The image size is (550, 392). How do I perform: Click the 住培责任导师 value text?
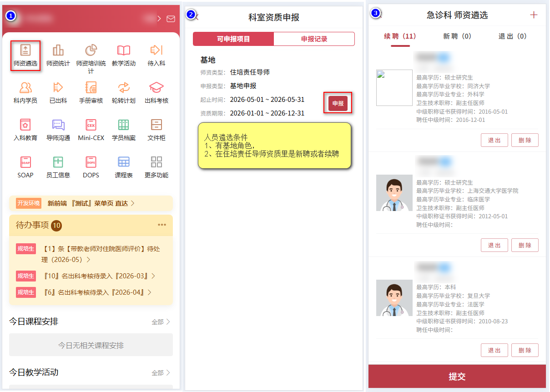click(x=250, y=72)
